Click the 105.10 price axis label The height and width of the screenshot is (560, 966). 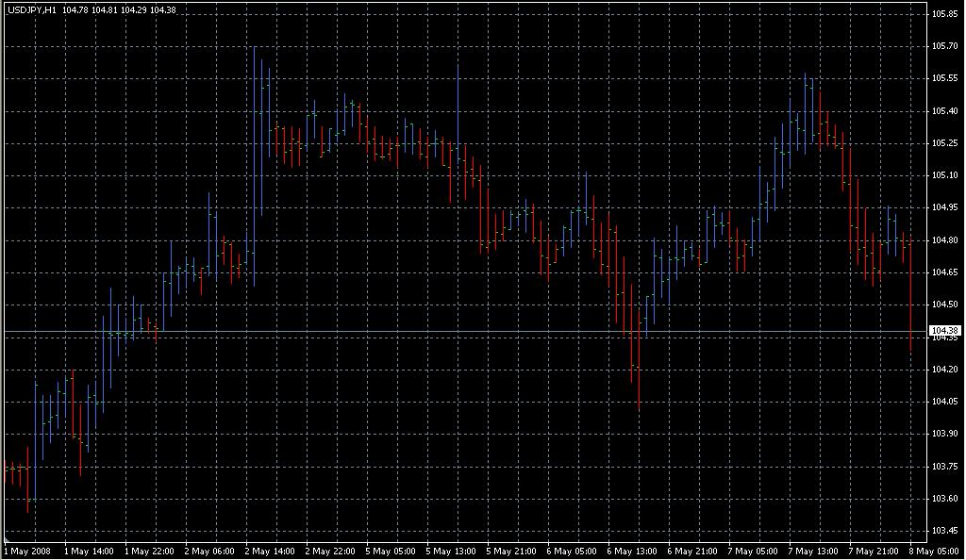click(x=944, y=175)
